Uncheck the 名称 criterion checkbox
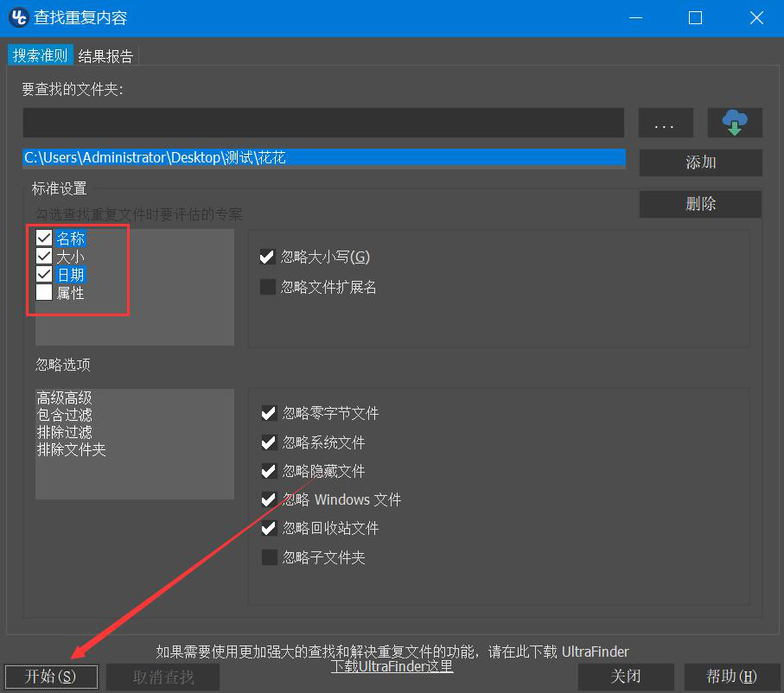Image resolution: width=784 pixels, height=693 pixels. (x=44, y=238)
